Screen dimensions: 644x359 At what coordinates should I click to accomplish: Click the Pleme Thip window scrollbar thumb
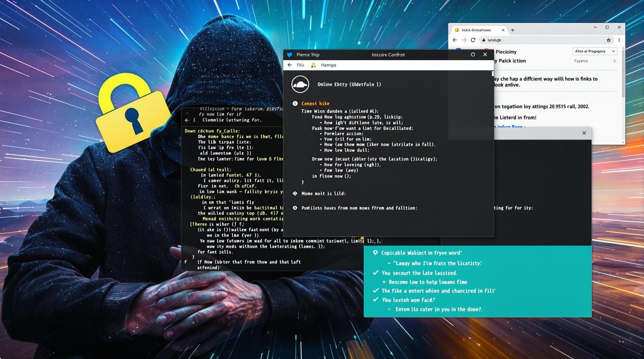coord(493,73)
